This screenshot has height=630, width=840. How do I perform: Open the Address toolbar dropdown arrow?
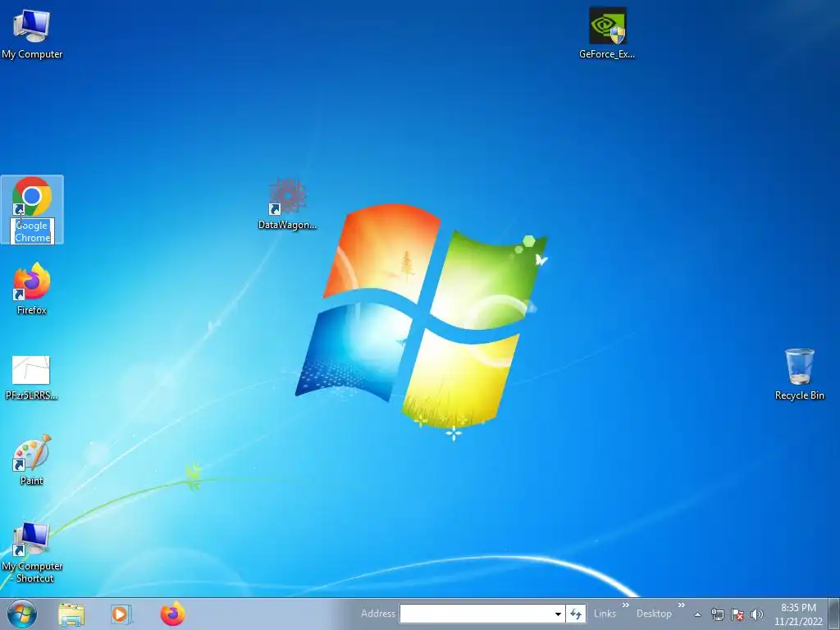click(558, 614)
